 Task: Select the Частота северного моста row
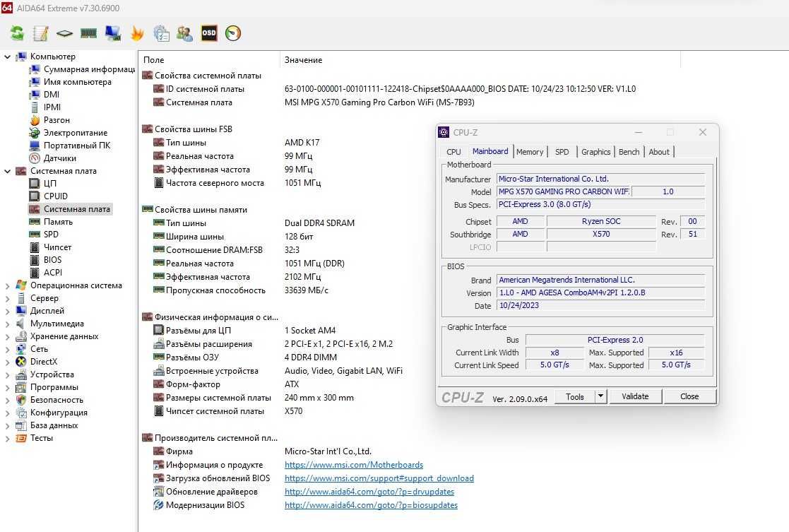point(237,183)
